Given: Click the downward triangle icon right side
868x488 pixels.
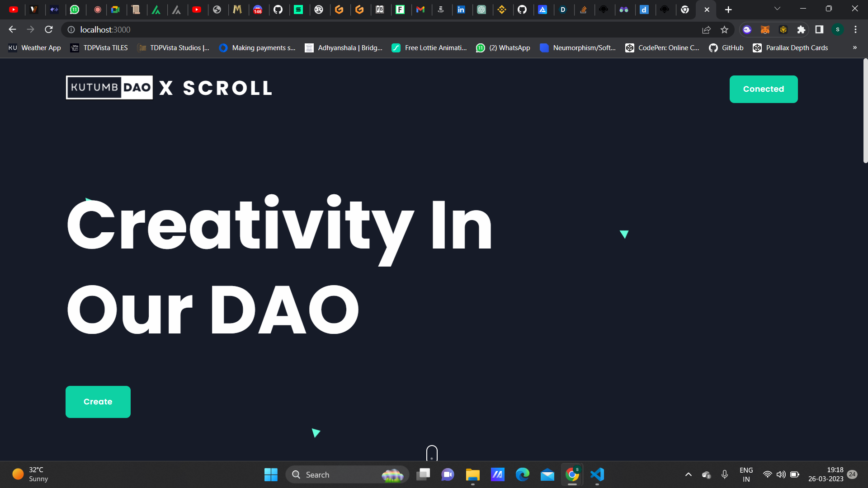Looking at the screenshot, I should pos(624,234).
